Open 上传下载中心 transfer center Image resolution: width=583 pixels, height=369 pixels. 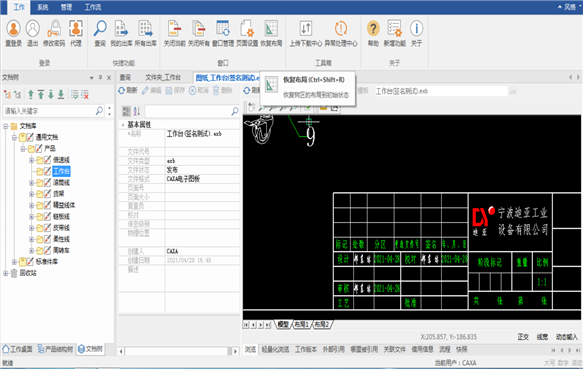[x=306, y=33]
